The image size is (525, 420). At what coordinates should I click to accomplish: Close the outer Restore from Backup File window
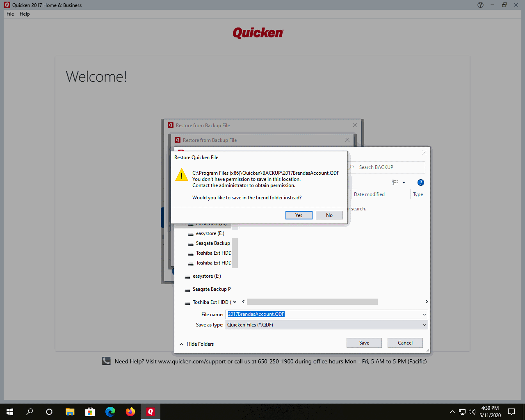(355, 125)
